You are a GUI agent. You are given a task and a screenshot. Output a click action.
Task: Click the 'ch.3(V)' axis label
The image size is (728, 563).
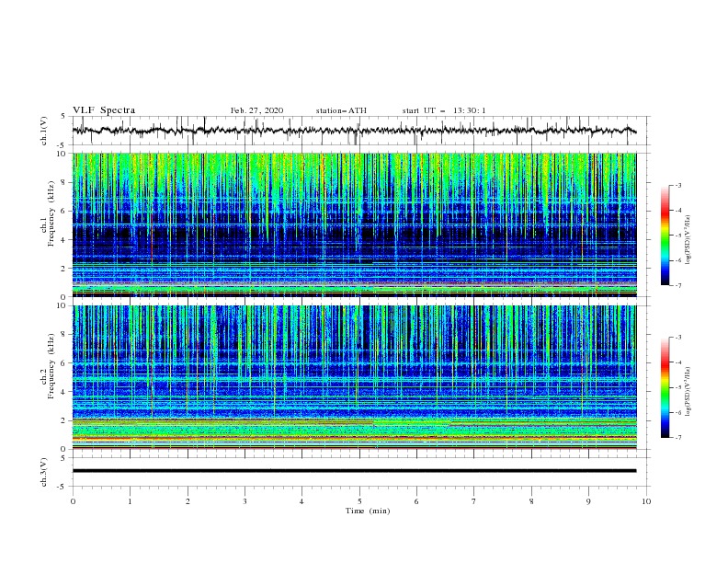pos(44,472)
